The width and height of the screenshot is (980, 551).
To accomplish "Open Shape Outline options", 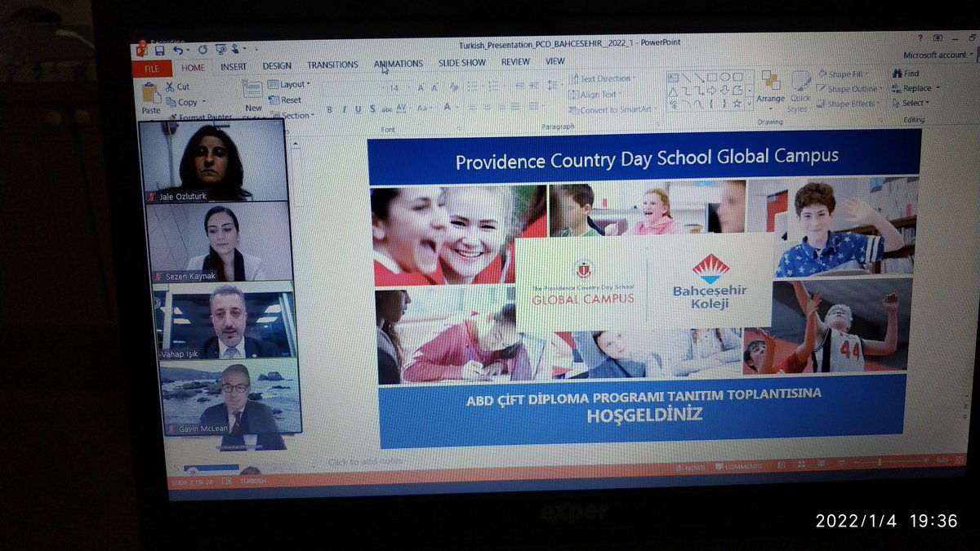I will point(849,89).
